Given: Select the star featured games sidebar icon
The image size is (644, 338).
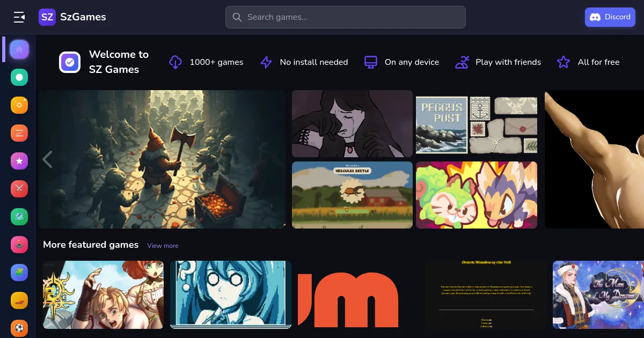Looking at the screenshot, I should [x=19, y=160].
